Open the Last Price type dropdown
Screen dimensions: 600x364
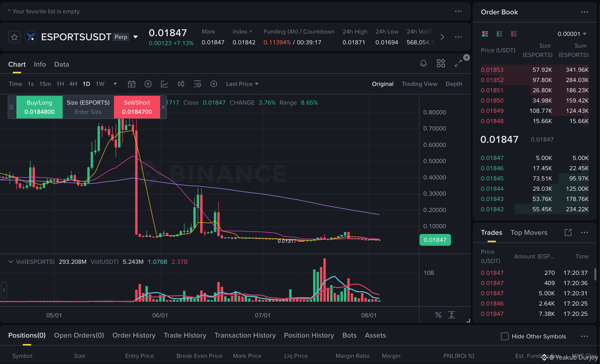(242, 84)
